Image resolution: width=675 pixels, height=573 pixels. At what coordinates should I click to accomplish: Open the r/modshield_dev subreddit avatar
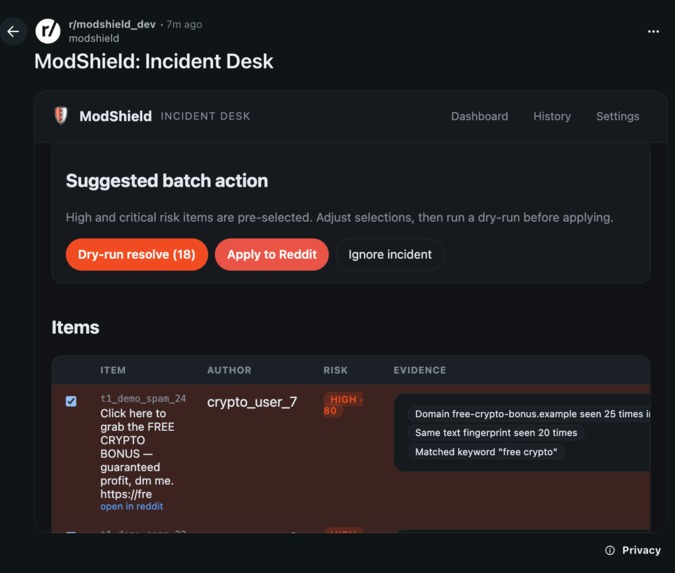click(48, 31)
